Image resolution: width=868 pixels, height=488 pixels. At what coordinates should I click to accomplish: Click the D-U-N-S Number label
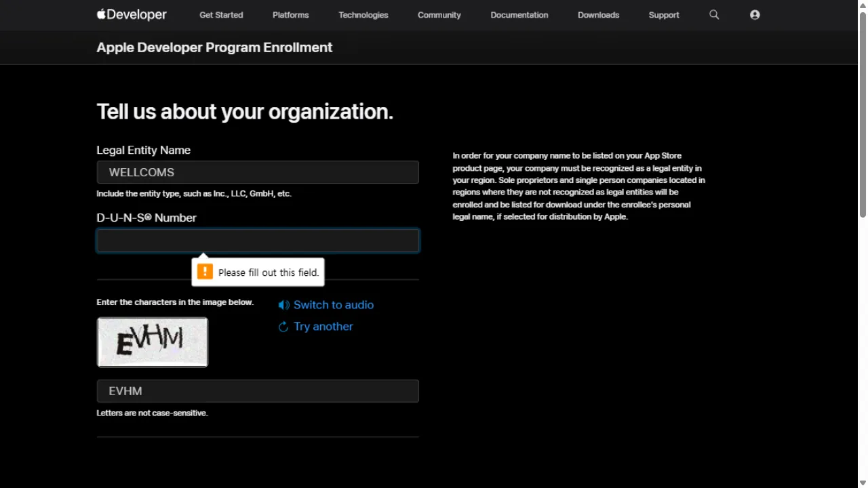coord(146,218)
